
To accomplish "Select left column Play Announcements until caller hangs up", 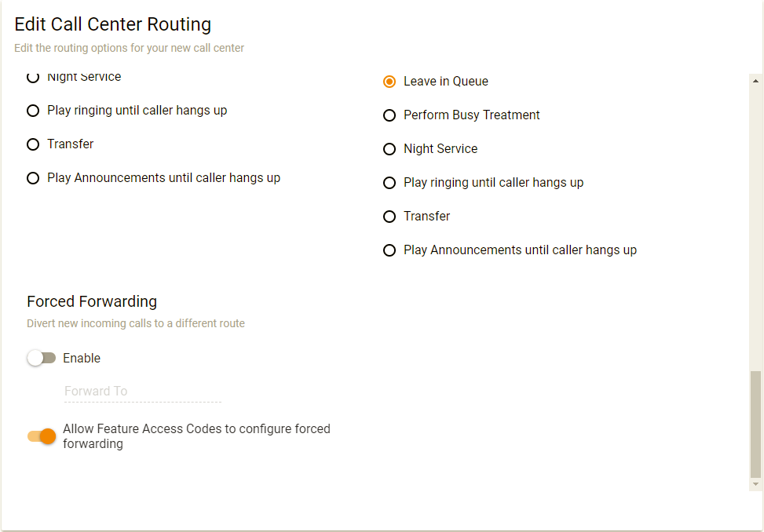I will pos(33,178).
